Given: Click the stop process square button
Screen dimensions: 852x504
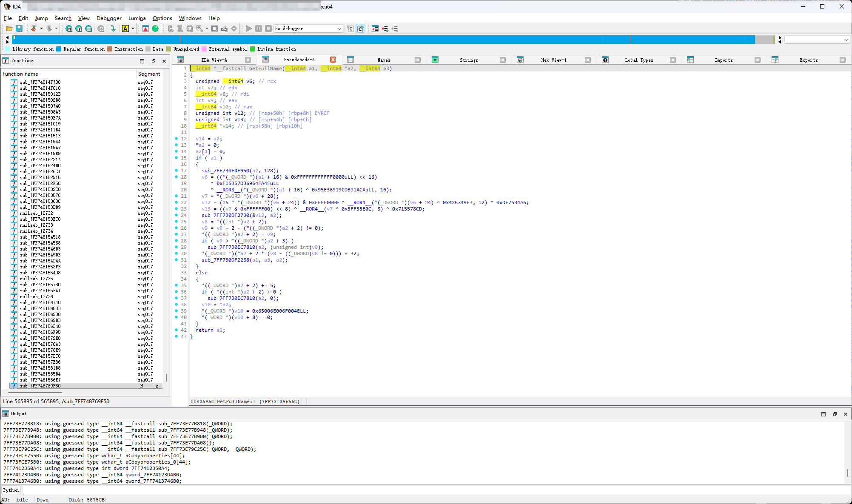Looking at the screenshot, I should (x=268, y=28).
